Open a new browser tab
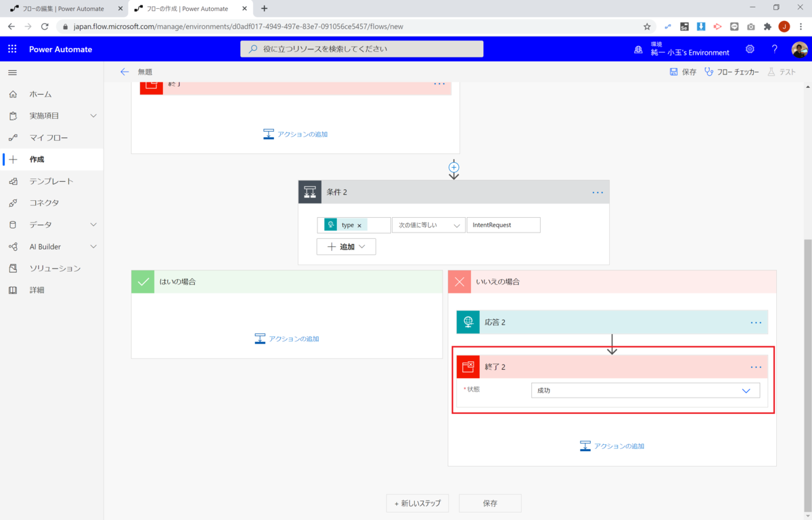This screenshot has width=812, height=520. pos(264,8)
